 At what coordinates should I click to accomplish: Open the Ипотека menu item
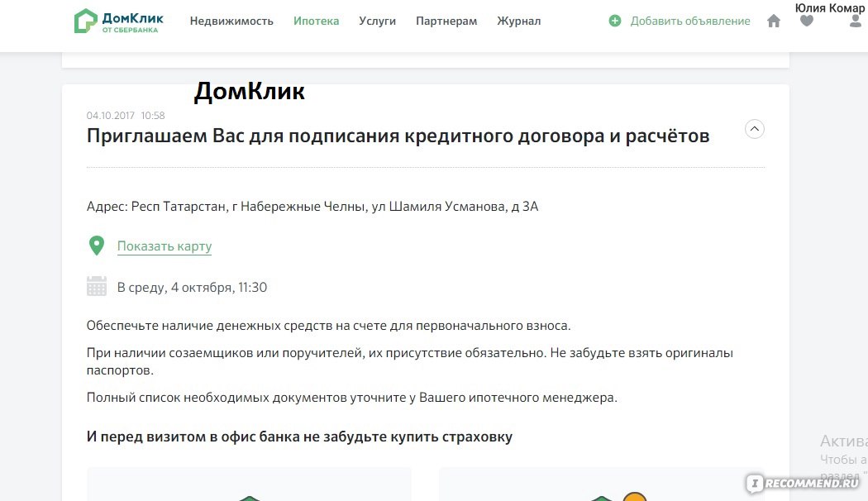pyautogui.click(x=316, y=21)
